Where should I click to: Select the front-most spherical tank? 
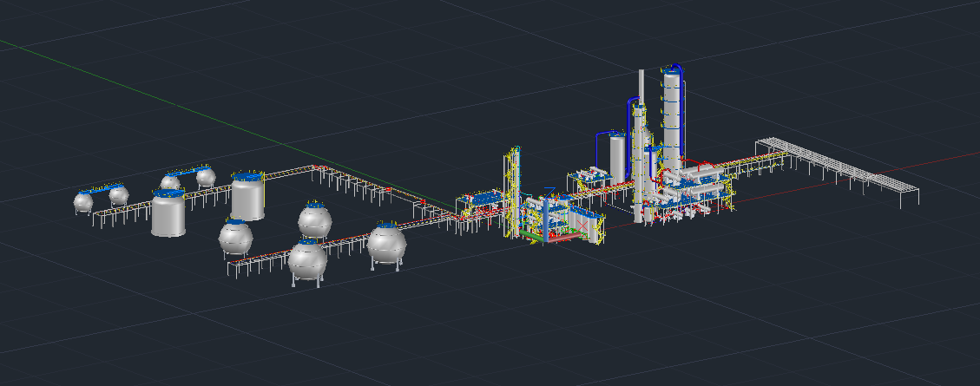(x=307, y=262)
